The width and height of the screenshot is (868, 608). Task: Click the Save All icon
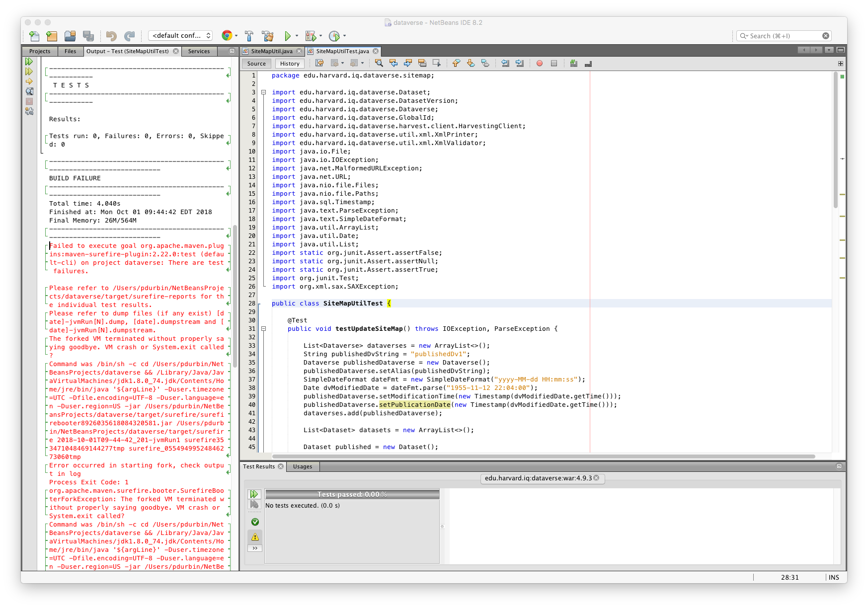(x=88, y=36)
